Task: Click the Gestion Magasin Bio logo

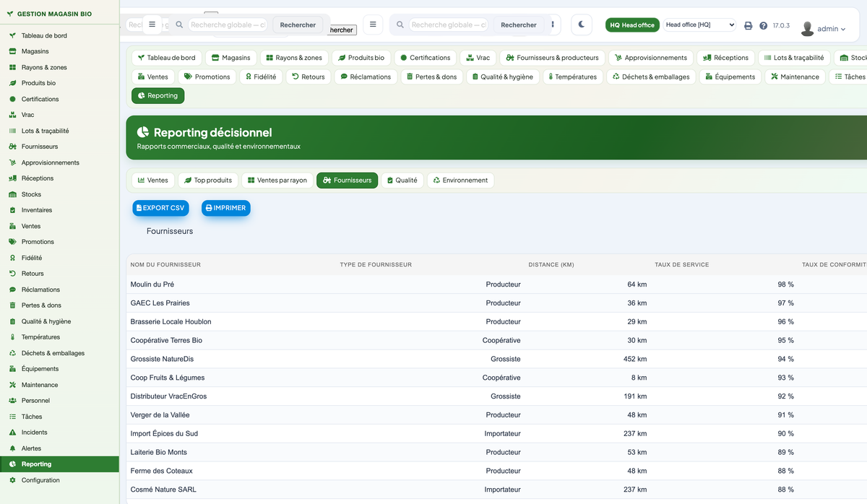Action: pyautogui.click(x=49, y=14)
